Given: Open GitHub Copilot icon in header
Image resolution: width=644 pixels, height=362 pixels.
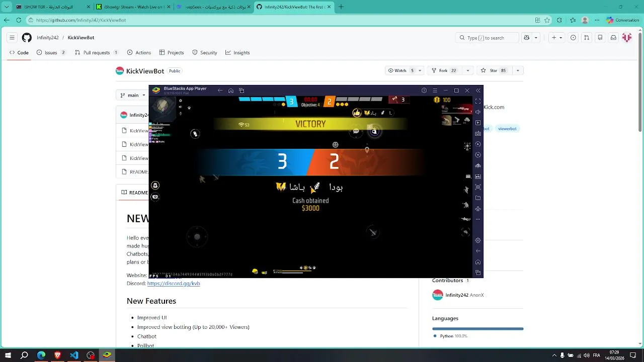Looking at the screenshot, I should [x=526, y=38].
